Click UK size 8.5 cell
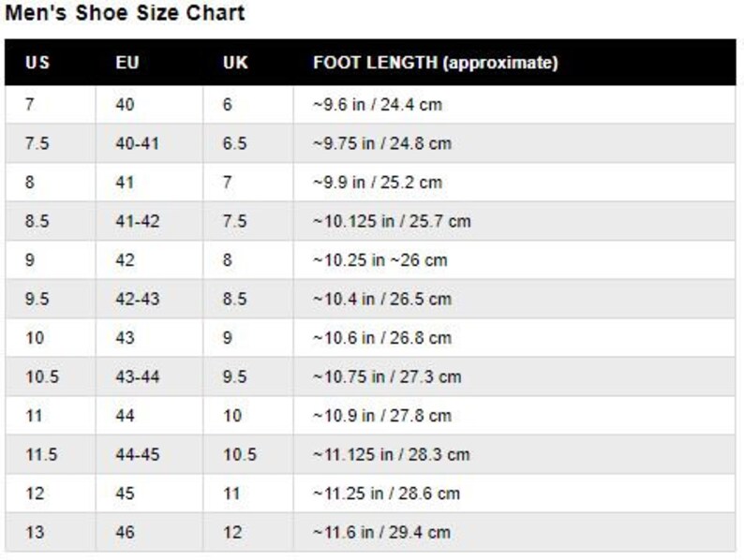The image size is (744, 560). 248,300
